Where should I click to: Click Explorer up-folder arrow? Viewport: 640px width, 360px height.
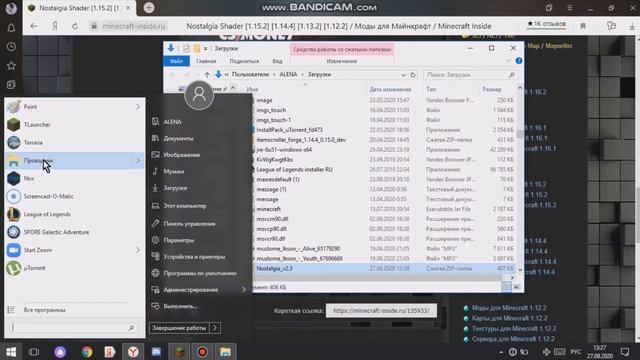[x=207, y=75]
